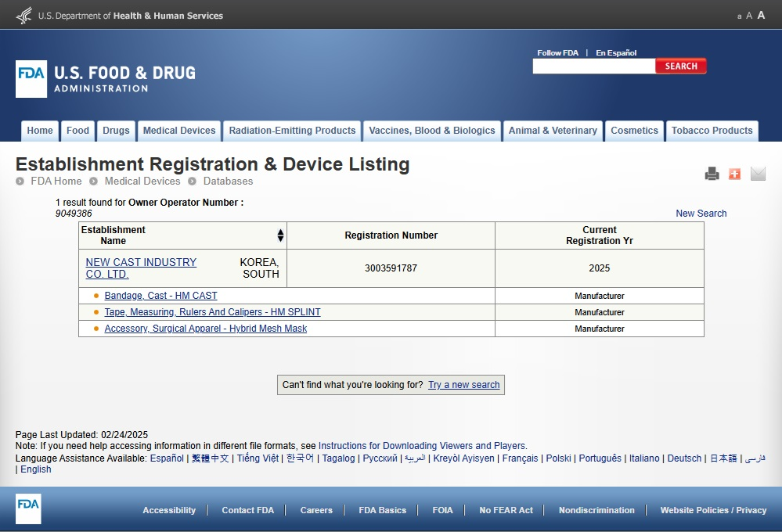This screenshot has height=532, width=782.
Task: Click Contact FDA footer link
Action: point(248,510)
